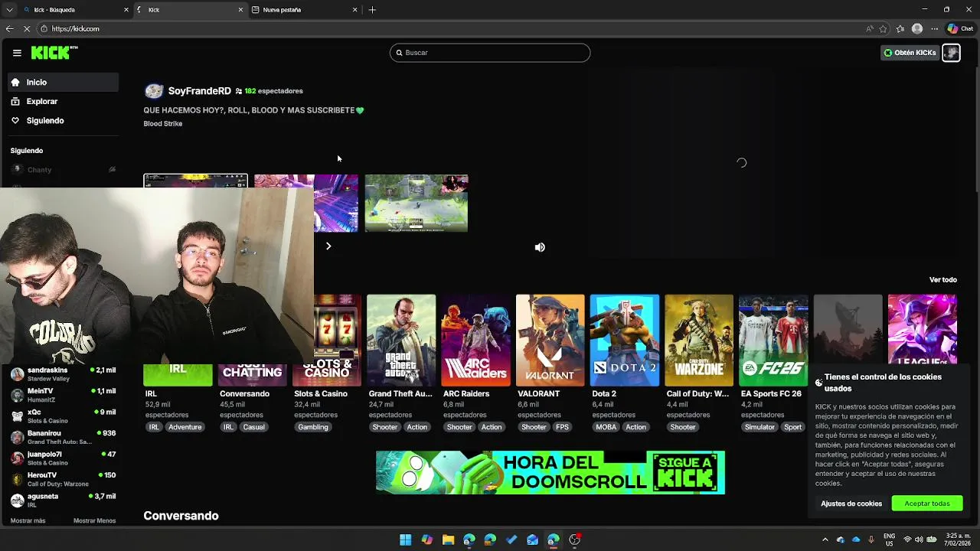Image resolution: width=980 pixels, height=551 pixels.
Task: Open Call of Duty Warzone card
Action: 699,341
